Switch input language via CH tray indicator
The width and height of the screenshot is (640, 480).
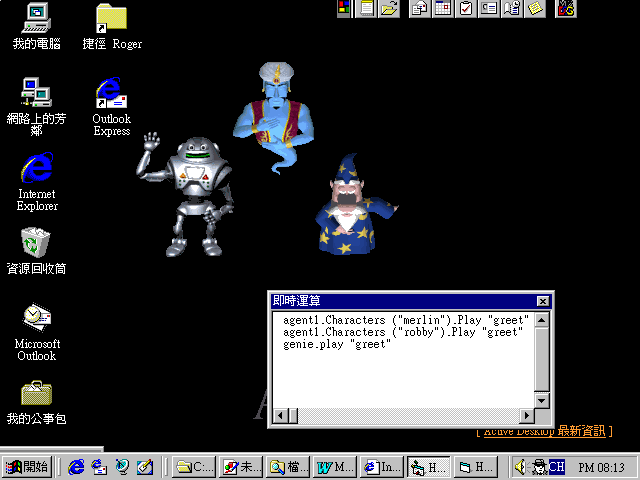[557, 467]
